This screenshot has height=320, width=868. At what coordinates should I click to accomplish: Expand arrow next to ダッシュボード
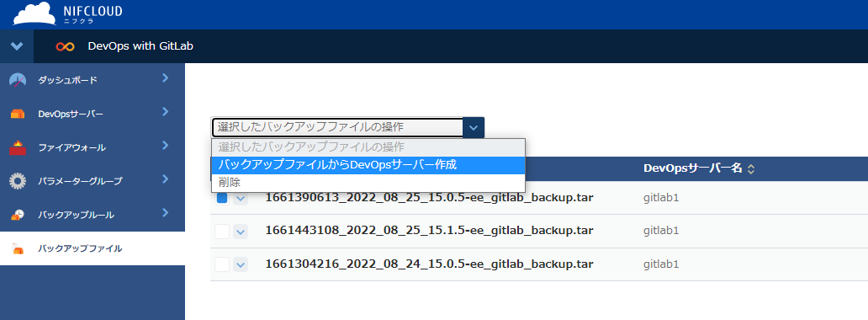click(x=165, y=78)
